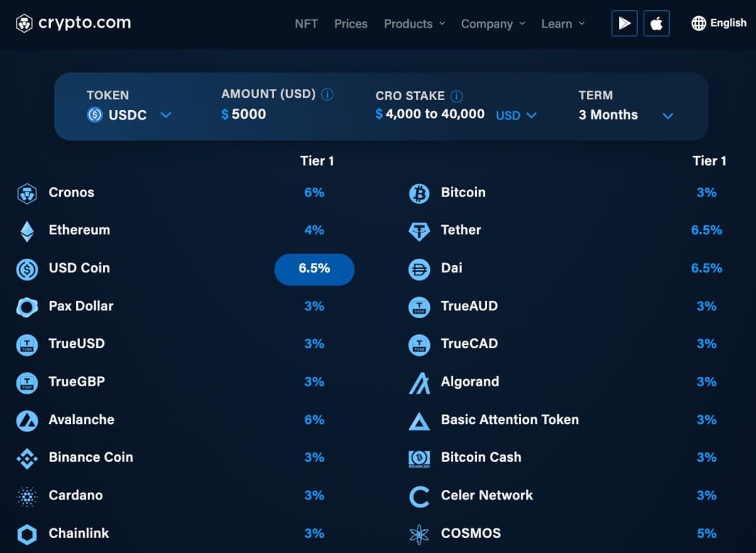Click the COSMOS atom icon
This screenshot has height=553, width=756.
tap(419, 535)
